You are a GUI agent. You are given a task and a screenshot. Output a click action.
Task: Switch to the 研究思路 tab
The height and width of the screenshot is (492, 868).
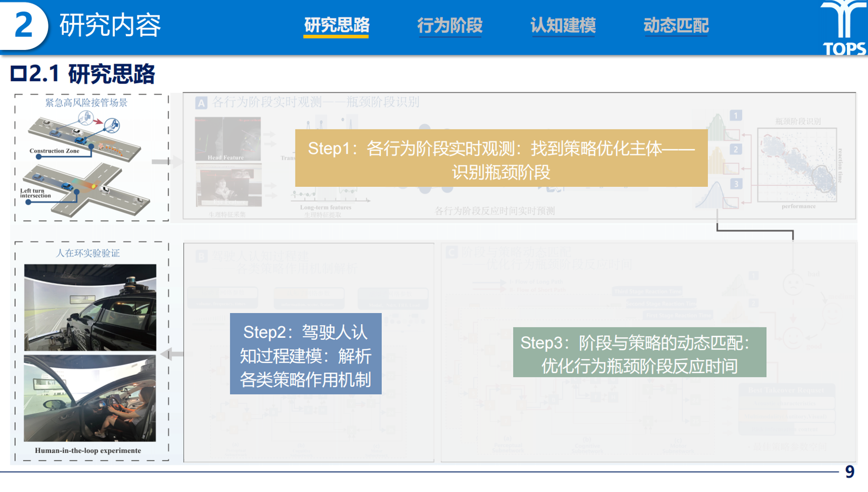[x=337, y=25]
